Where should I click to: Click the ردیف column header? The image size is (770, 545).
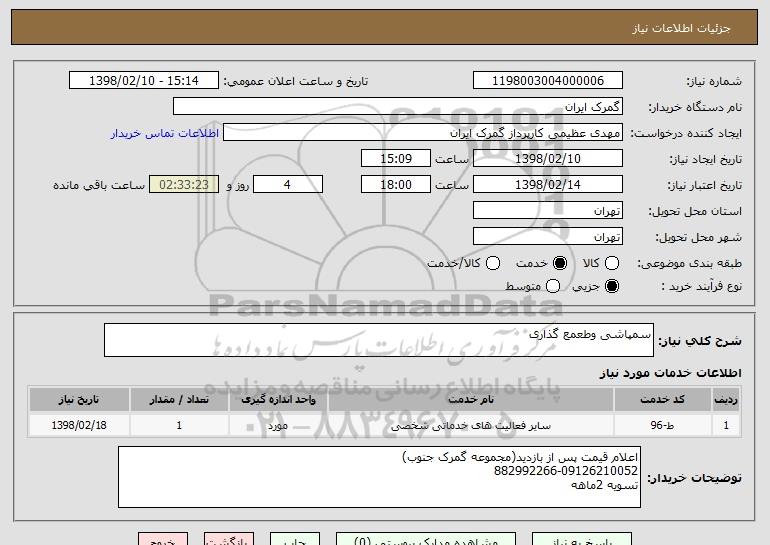[726, 400]
